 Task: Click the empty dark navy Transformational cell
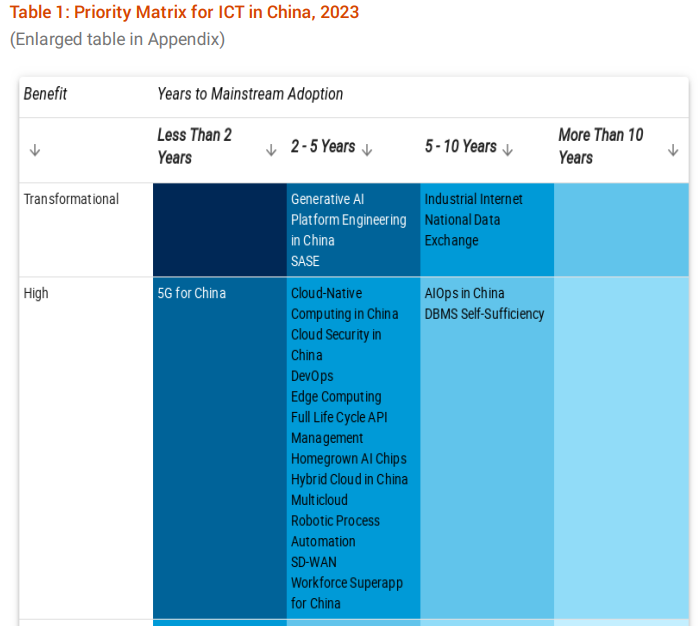pos(220,230)
